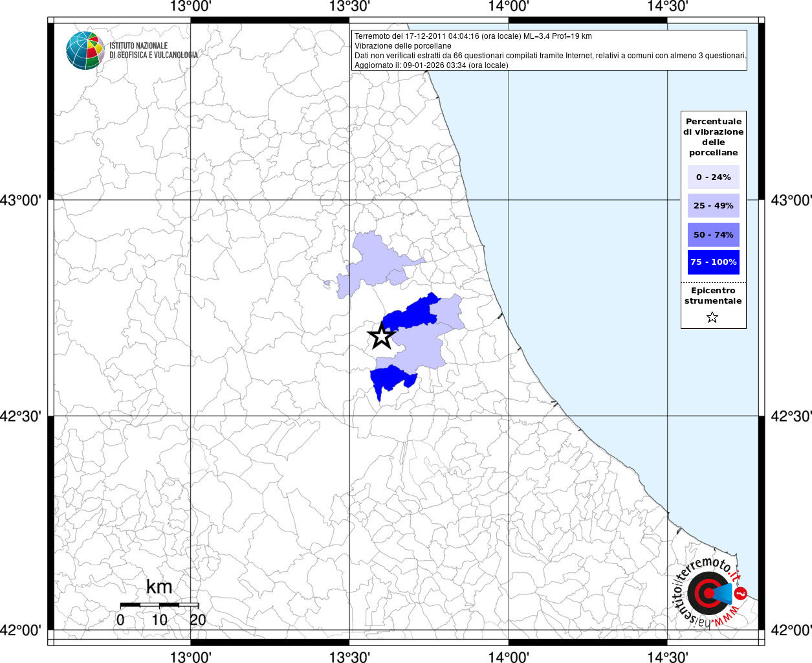Click the INGV globe logo

[85, 51]
